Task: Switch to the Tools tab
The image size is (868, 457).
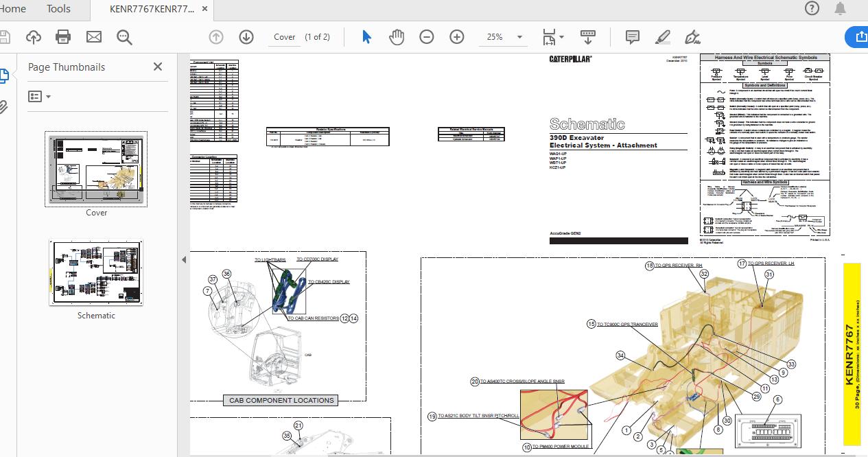Action: pyautogui.click(x=58, y=9)
